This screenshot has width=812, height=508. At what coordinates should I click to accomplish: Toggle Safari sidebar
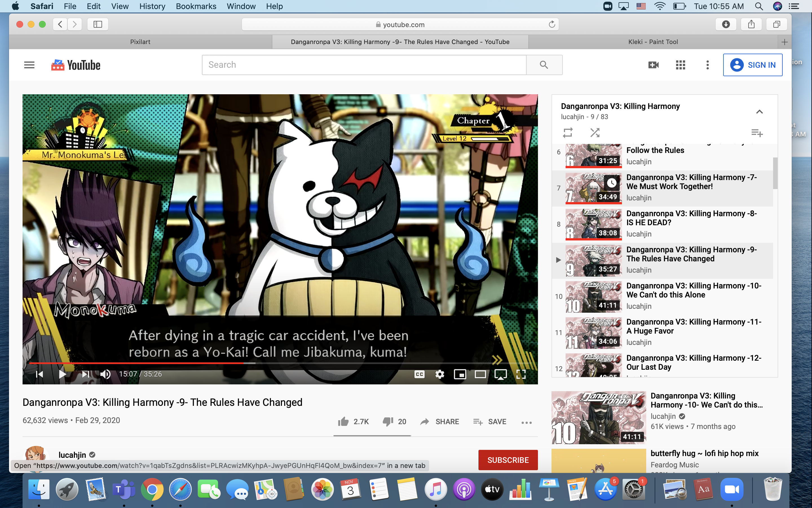pos(98,24)
